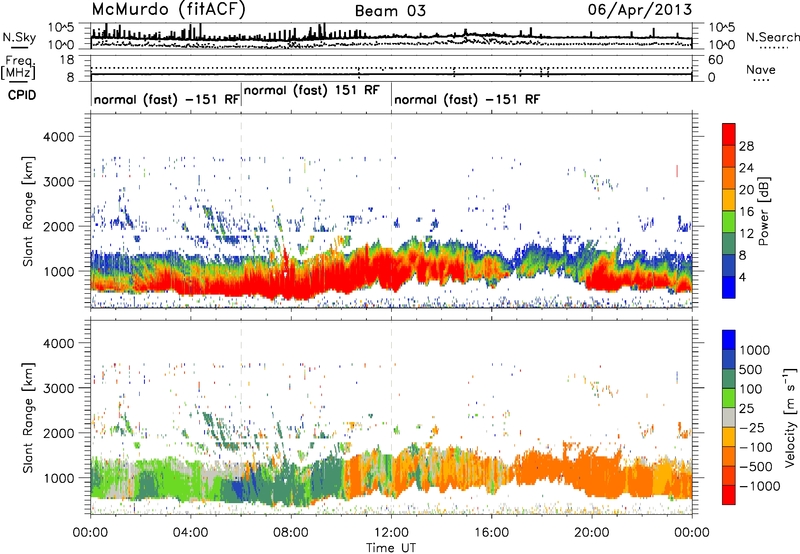The width and height of the screenshot is (800, 554).
Task: Select the N.Search legend label
Action: (x=772, y=37)
